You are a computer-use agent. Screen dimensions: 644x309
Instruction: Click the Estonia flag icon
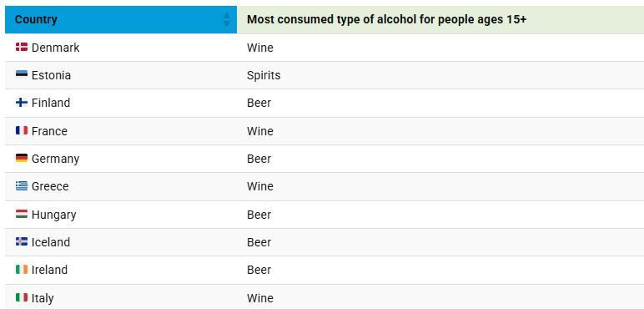[22, 74]
